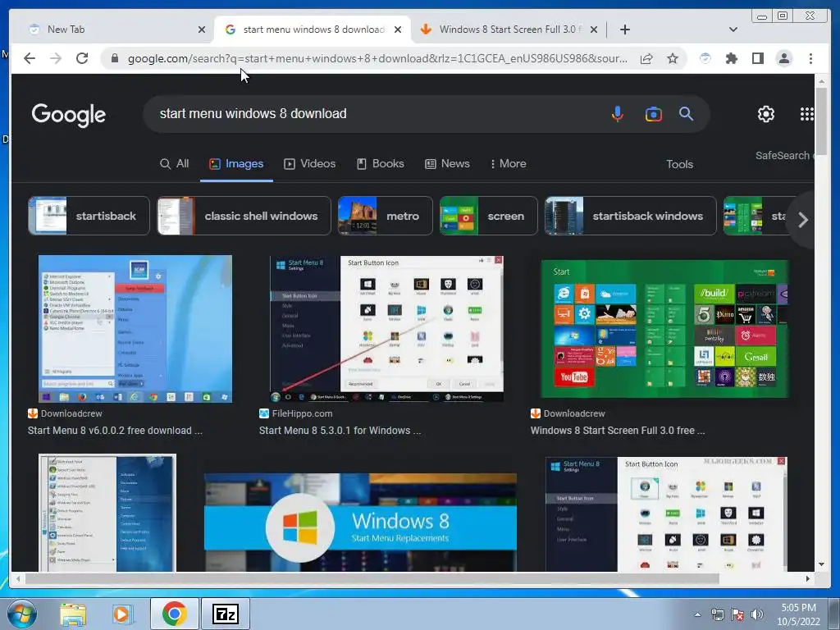Open FileHippo Start Button Icon thumbnail
This screenshot has height=630, width=840.
click(386, 329)
